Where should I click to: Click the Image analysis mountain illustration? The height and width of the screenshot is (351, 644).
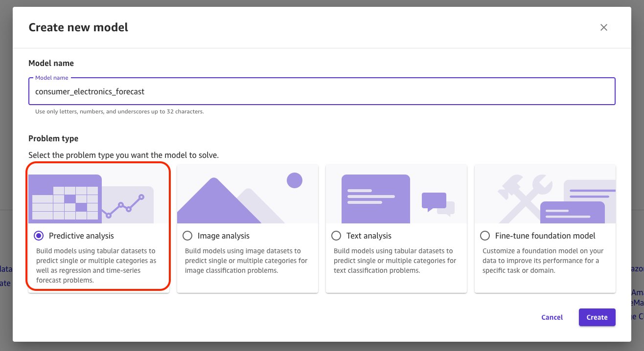(x=248, y=194)
